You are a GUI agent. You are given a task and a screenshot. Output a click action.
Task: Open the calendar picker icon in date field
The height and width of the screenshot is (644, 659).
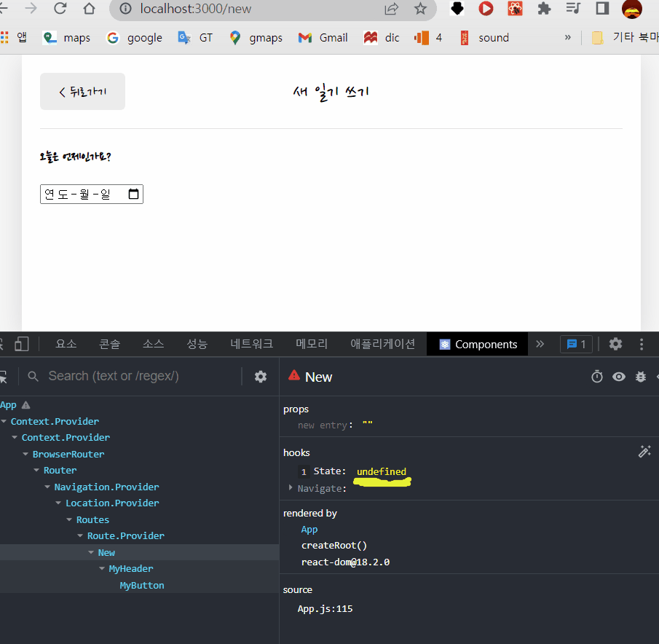(x=133, y=194)
